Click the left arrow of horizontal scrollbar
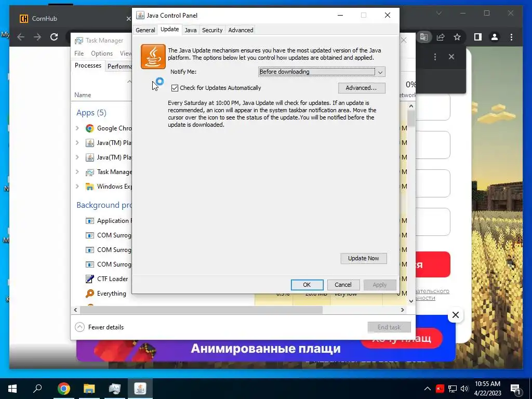This screenshot has width=532, height=399. [x=75, y=310]
